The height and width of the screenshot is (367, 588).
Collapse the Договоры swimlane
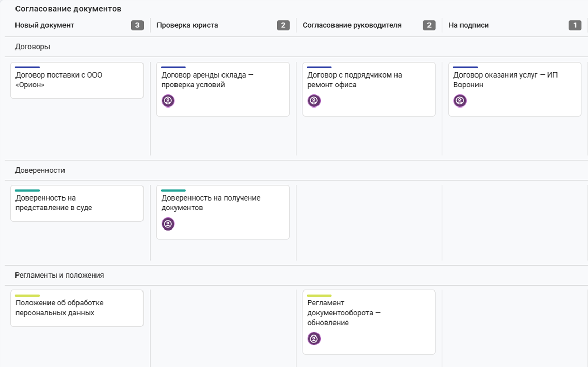pyautogui.click(x=32, y=47)
